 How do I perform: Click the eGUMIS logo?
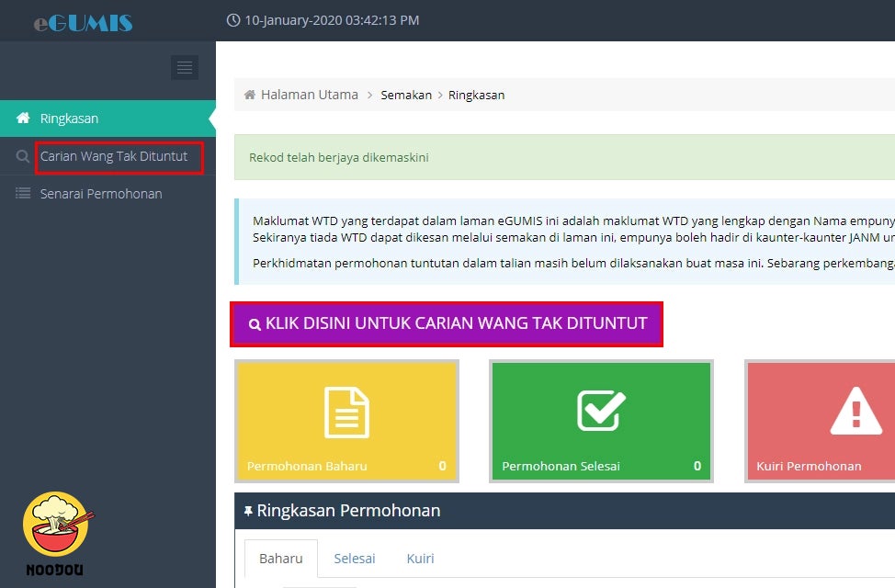tap(83, 22)
